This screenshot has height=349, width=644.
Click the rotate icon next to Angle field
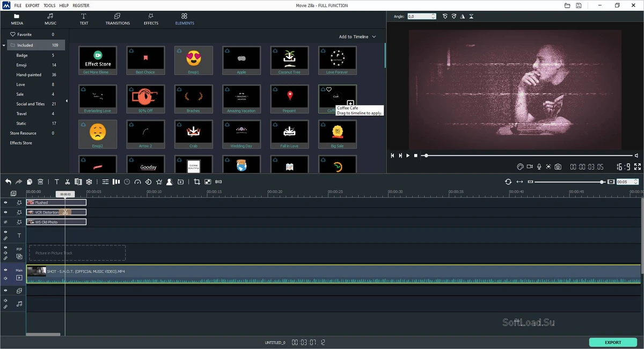(x=445, y=17)
